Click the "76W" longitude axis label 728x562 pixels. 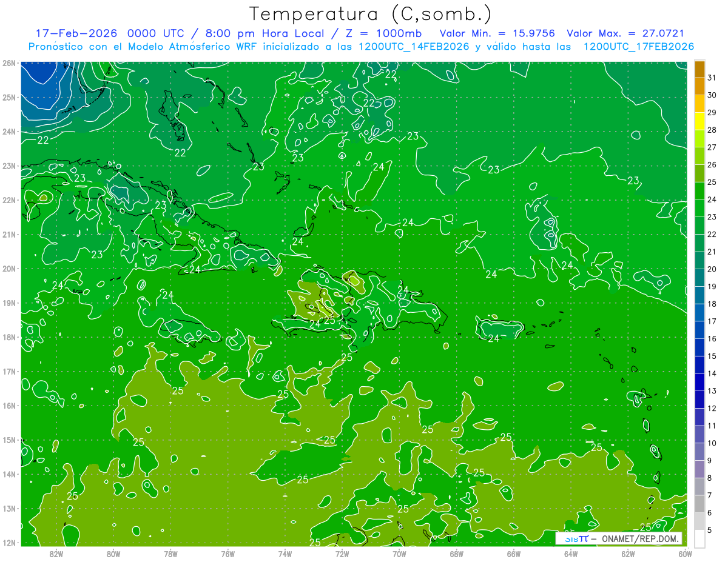point(228,554)
